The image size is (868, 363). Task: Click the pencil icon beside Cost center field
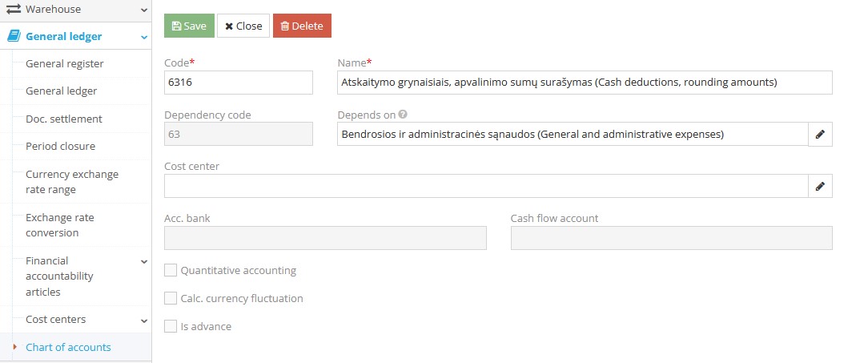(x=820, y=186)
